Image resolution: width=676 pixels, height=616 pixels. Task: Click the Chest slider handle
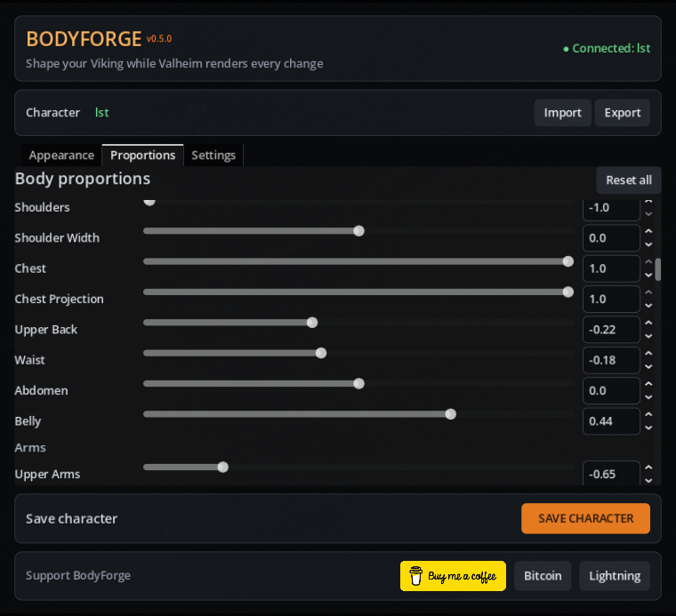(x=568, y=261)
